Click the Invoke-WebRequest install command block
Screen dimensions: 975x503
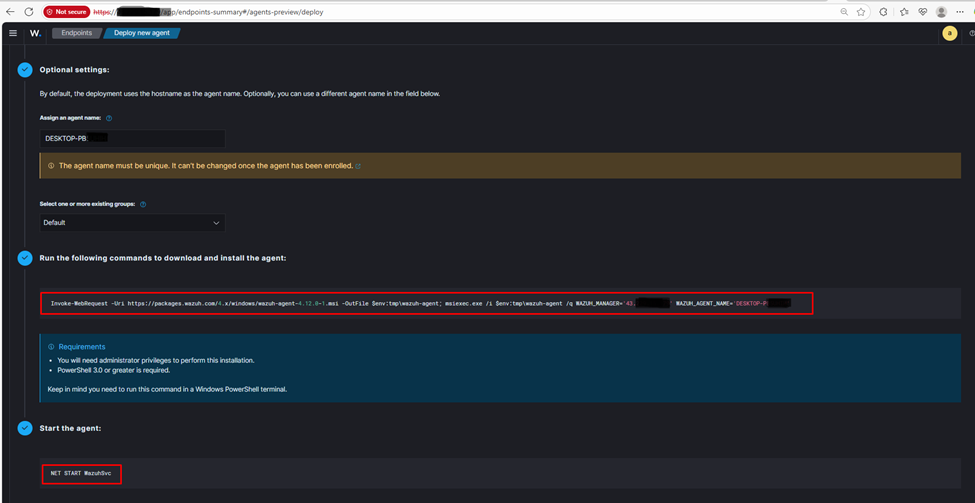pos(427,303)
